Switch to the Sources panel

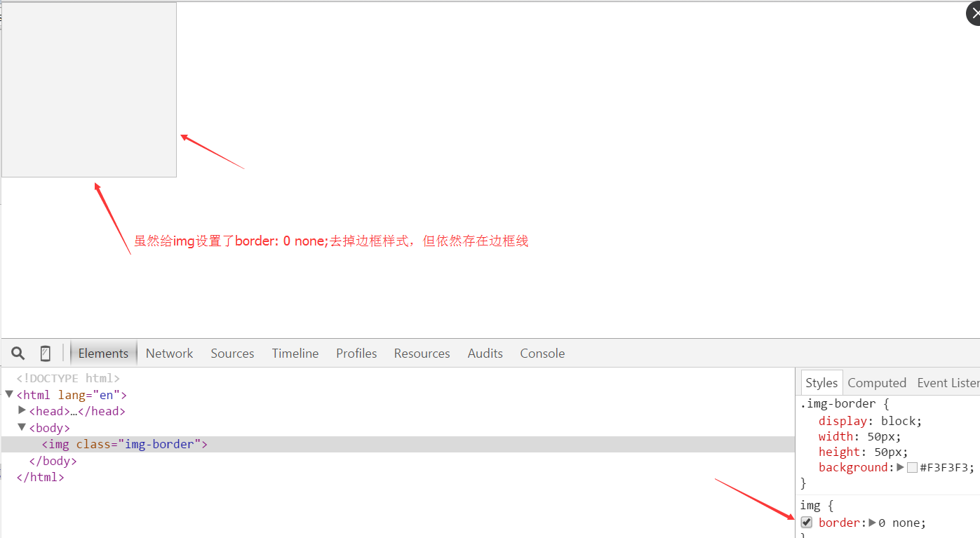point(232,354)
